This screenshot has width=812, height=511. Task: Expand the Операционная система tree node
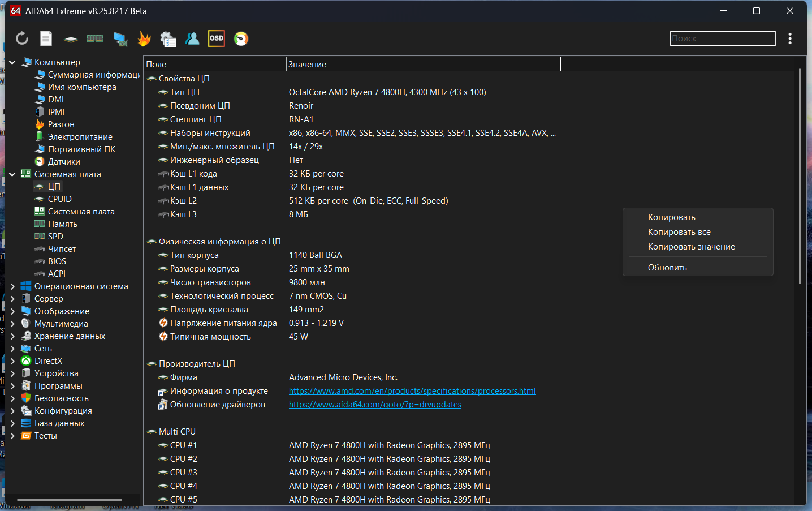(x=12, y=286)
